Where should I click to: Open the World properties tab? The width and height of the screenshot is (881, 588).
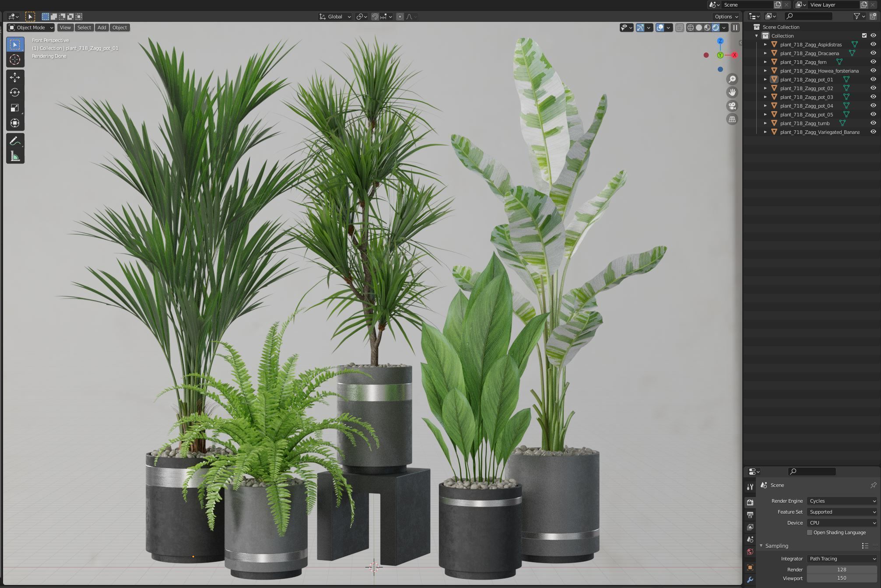click(750, 552)
